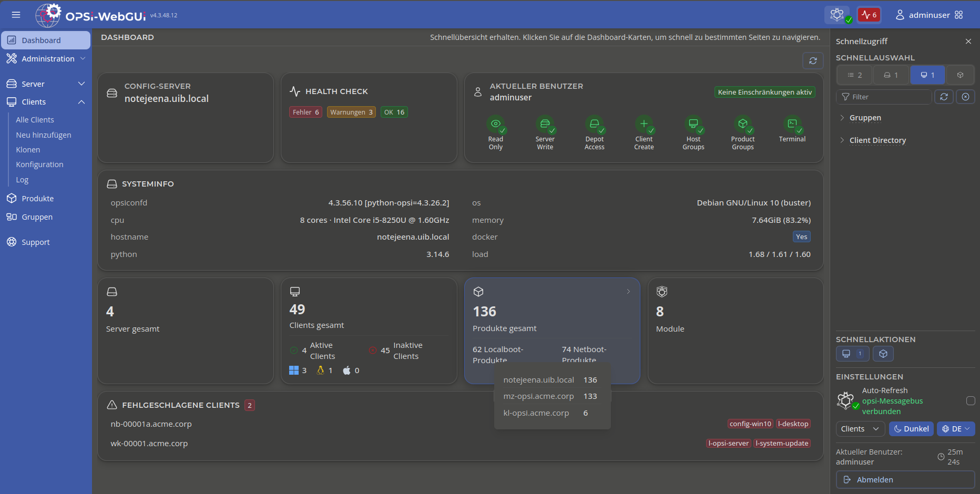Clear the quick selection
980x494 pixels.
click(965, 97)
